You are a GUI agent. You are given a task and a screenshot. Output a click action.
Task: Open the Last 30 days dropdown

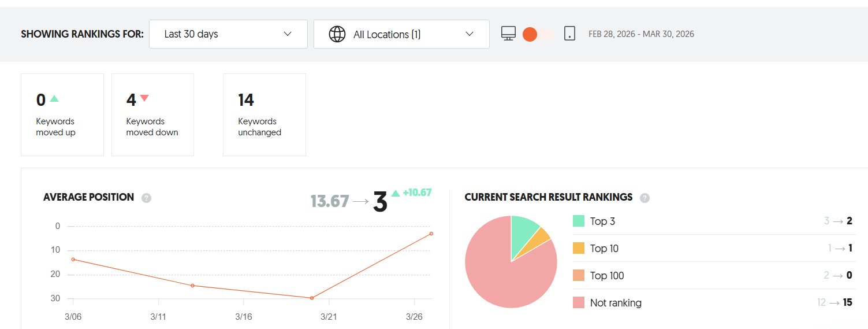pyautogui.click(x=228, y=34)
